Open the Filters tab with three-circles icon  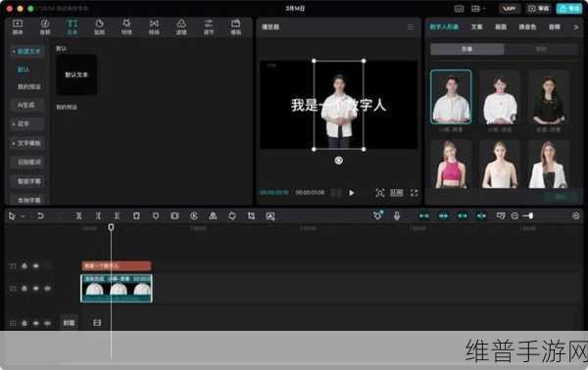pos(181,27)
